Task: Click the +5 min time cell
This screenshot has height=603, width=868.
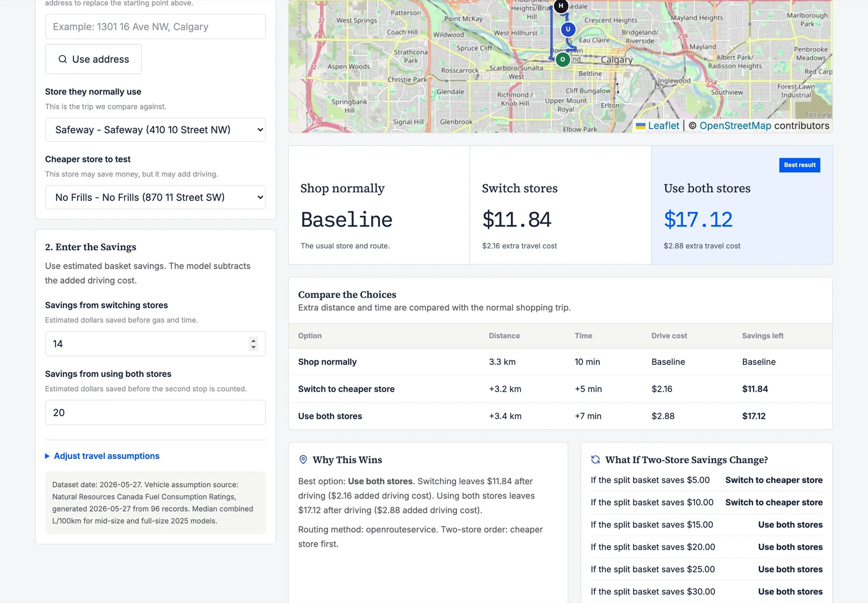Action: 588,389
